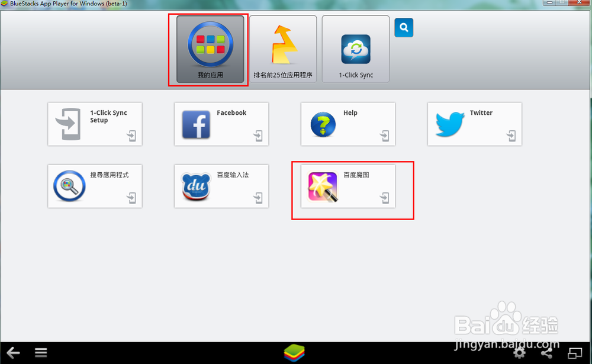This screenshot has height=364, width=592.
Task: Open the hamburger menu in bottom bar
Action: pos(41,353)
